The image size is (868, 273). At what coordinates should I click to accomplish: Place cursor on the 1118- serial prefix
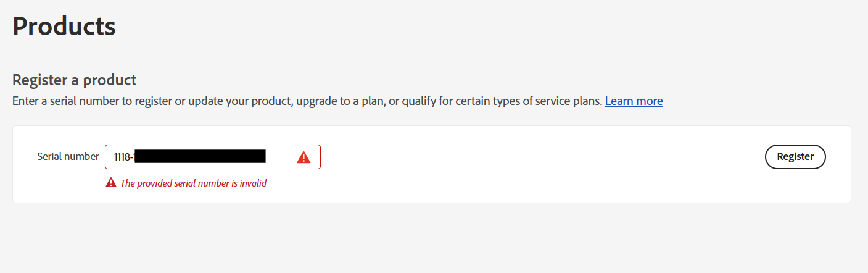click(123, 157)
